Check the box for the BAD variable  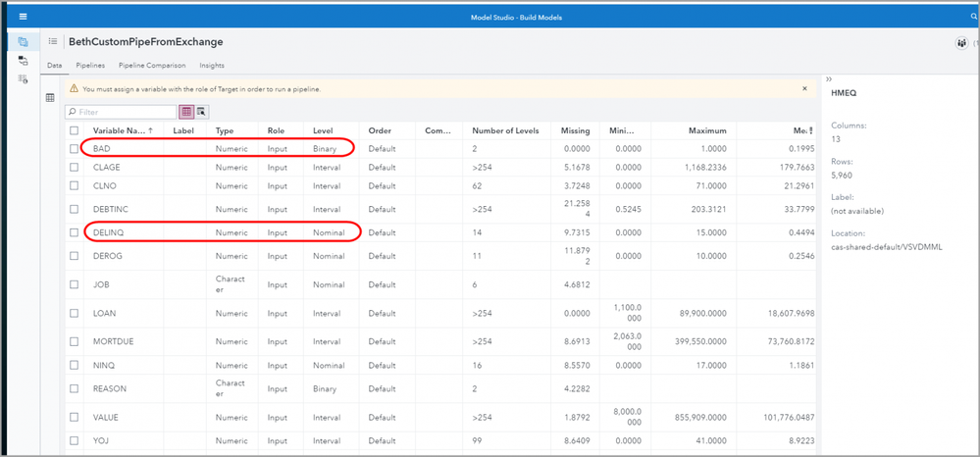point(75,149)
